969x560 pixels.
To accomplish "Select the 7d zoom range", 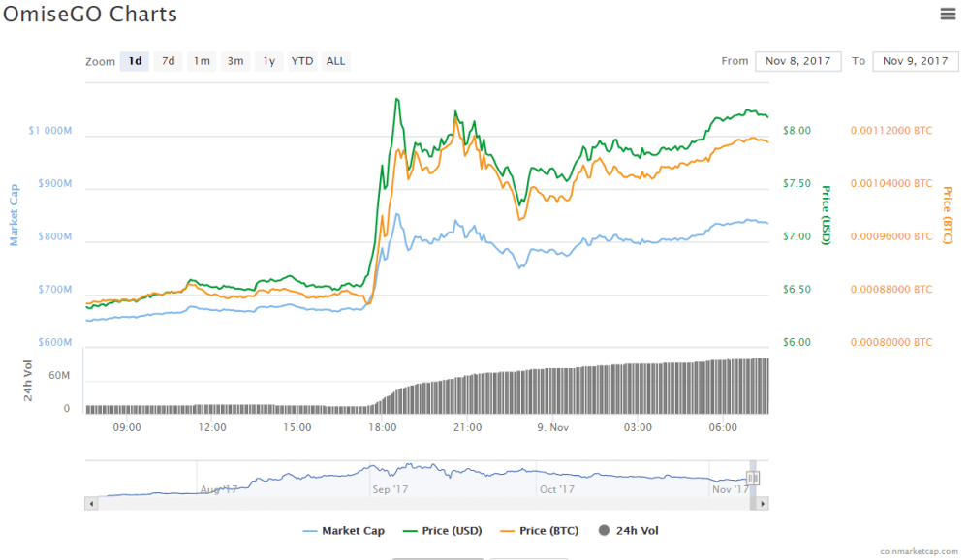I will (168, 61).
